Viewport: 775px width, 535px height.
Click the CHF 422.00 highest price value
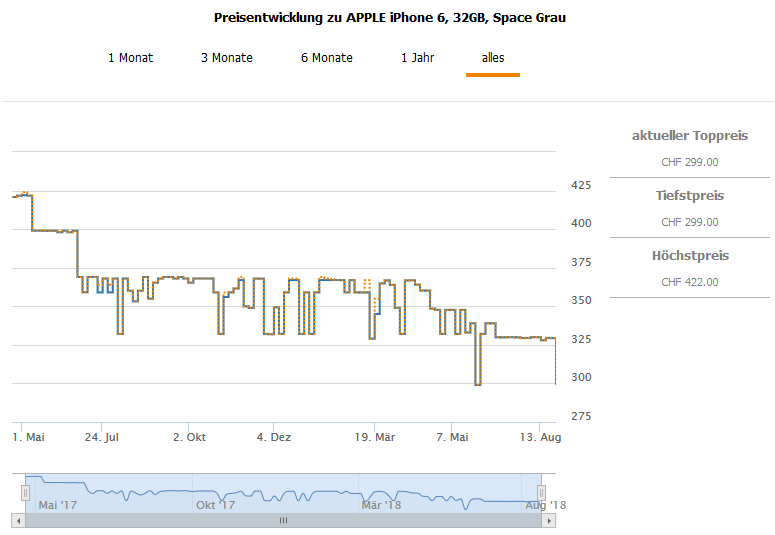[689, 282]
